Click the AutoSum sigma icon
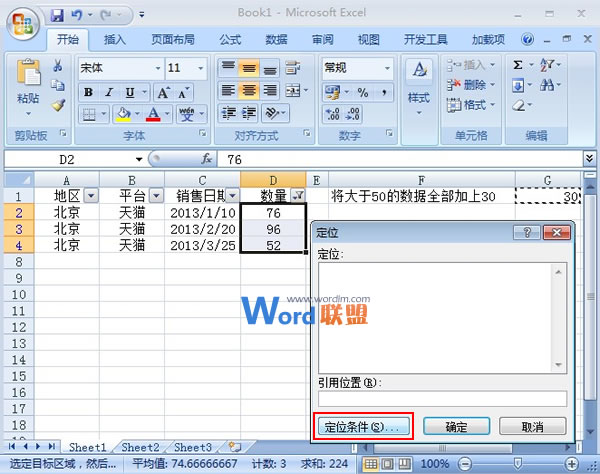Viewport: 600px width, 474px height. [518, 65]
